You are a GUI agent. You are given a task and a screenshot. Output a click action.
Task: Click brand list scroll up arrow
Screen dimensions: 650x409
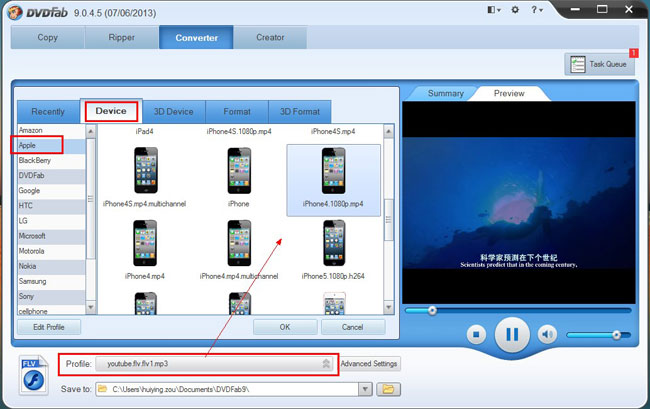click(91, 131)
